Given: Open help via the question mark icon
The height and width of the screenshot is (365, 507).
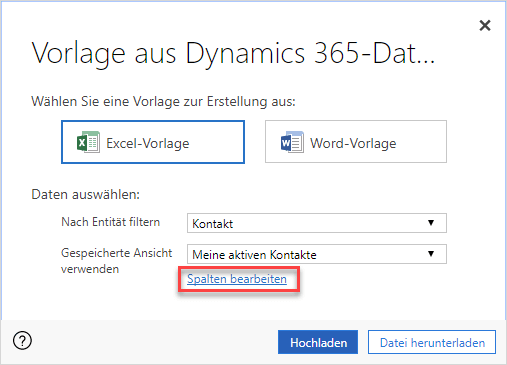Looking at the screenshot, I should (22, 341).
